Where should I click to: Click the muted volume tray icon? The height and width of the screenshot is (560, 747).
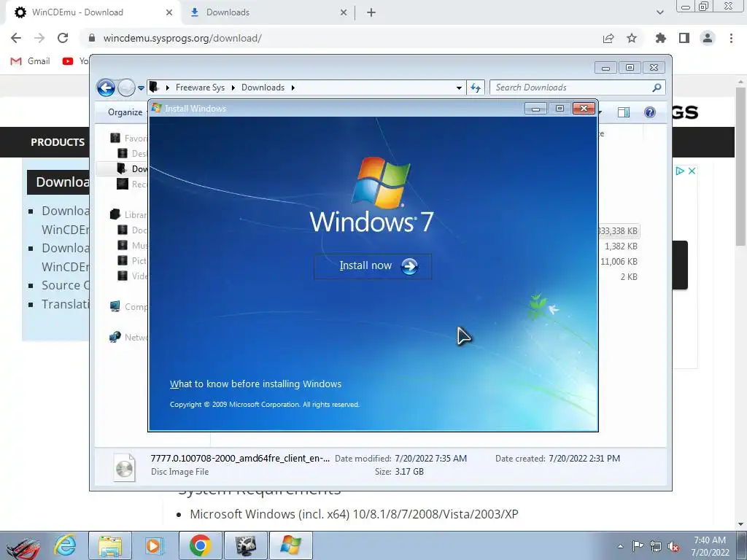(x=673, y=546)
